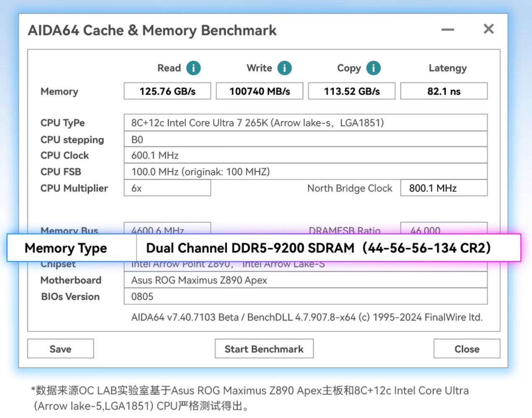Select the green circle icon next to Write
Screen dimensions: 532x418
284,68
